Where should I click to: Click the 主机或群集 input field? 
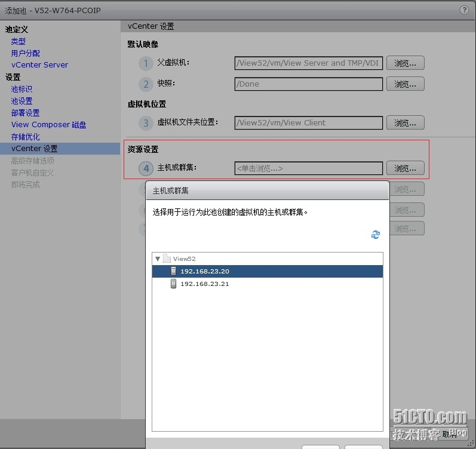tap(308, 168)
